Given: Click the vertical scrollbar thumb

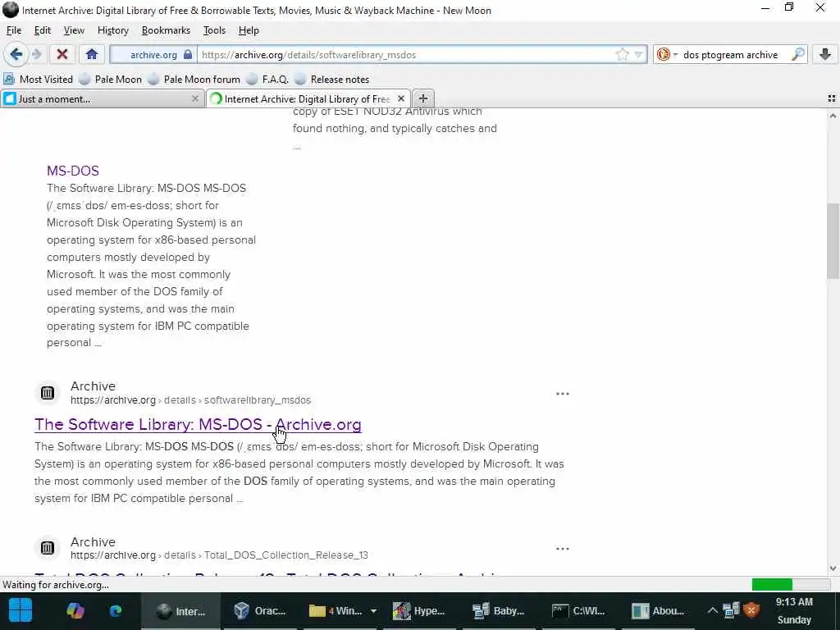Looking at the screenshot, I should (x=833, y=241).
